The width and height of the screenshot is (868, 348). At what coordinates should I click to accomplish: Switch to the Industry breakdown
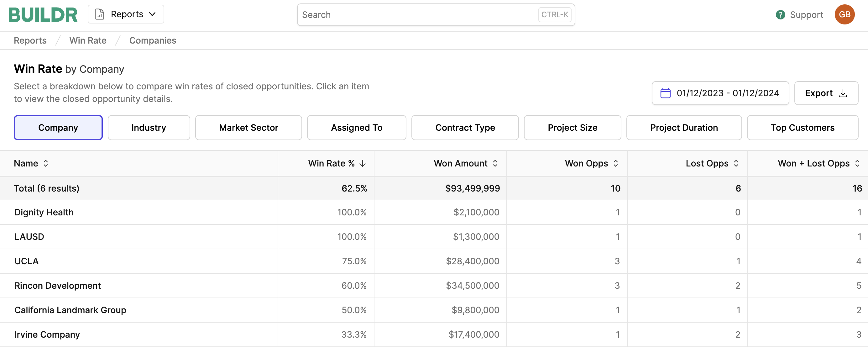pos(149,128)
